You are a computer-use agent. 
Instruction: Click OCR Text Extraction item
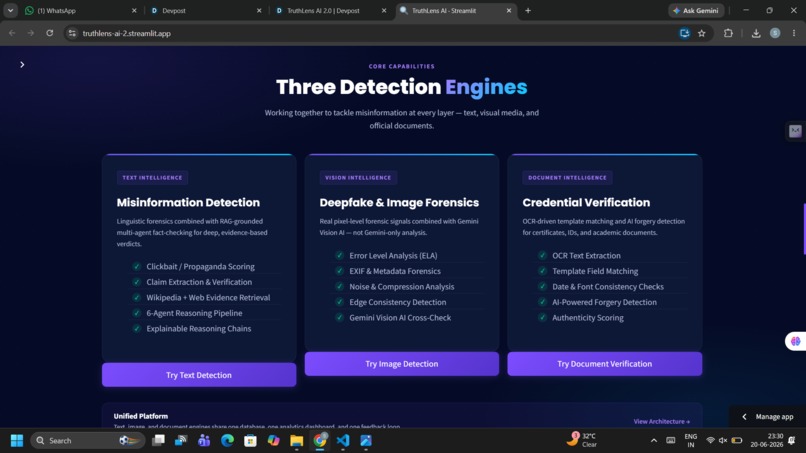pos(586,255)
